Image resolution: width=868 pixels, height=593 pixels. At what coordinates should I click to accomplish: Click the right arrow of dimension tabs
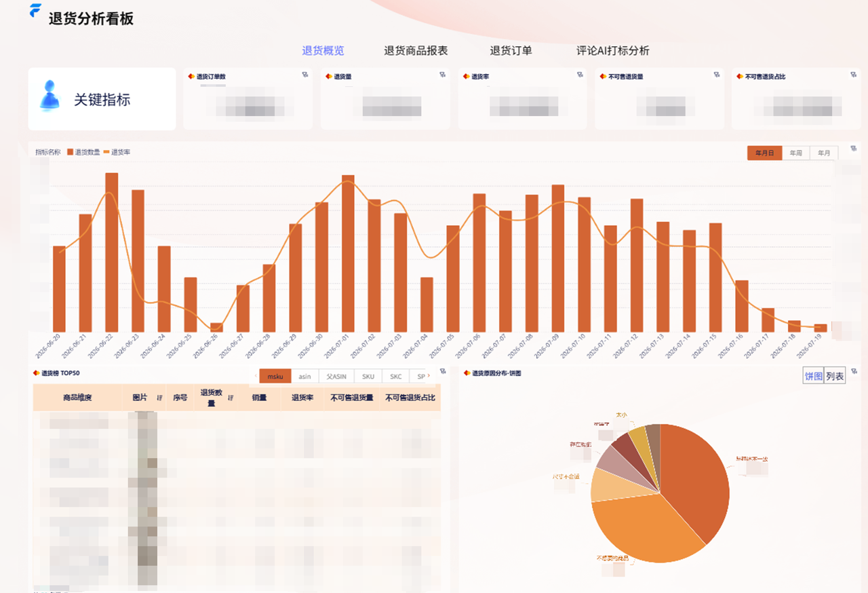tap(429, 376)
